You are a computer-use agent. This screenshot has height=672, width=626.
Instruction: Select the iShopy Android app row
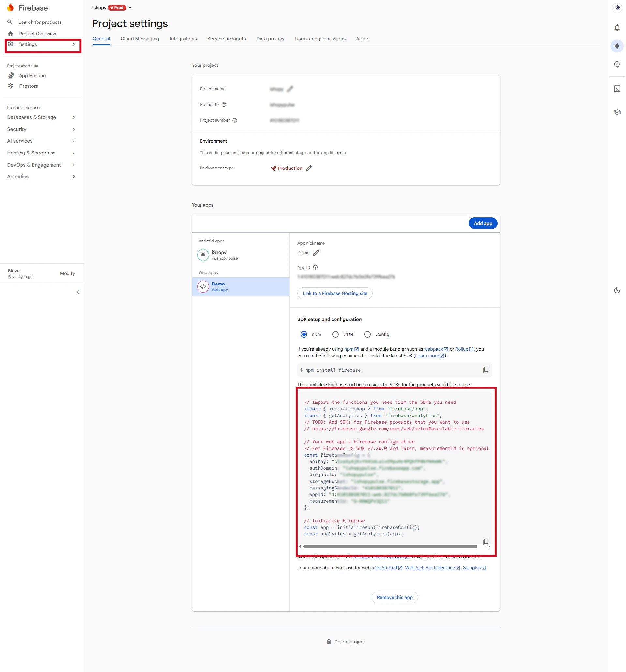pyautogui.click(x=240, y=255)
